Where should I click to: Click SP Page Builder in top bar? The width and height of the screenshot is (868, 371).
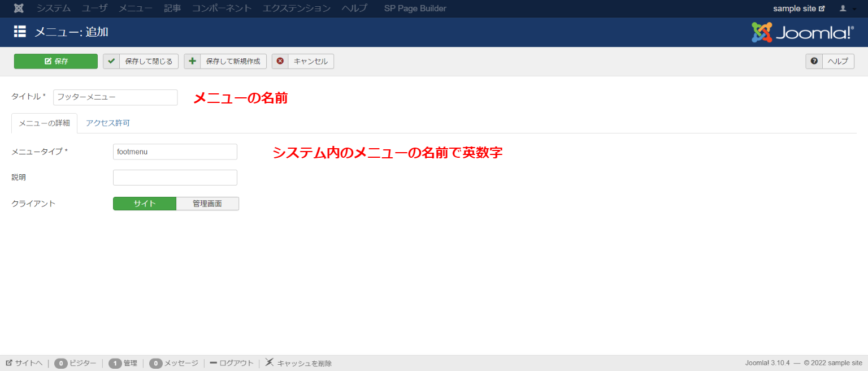point(415,8)
